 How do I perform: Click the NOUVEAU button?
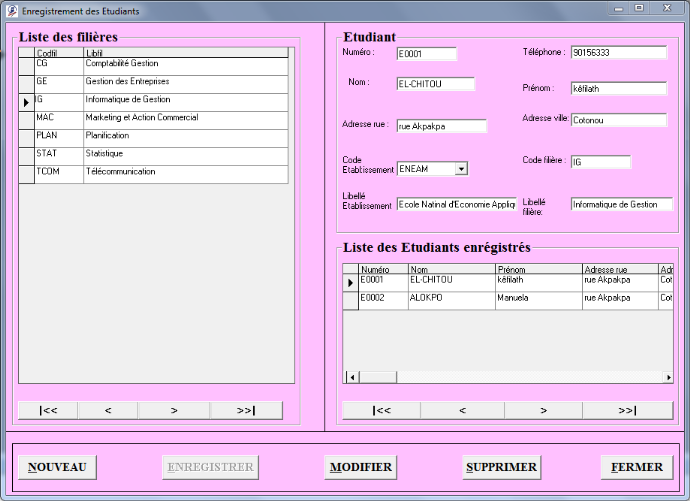pos(57,467)
